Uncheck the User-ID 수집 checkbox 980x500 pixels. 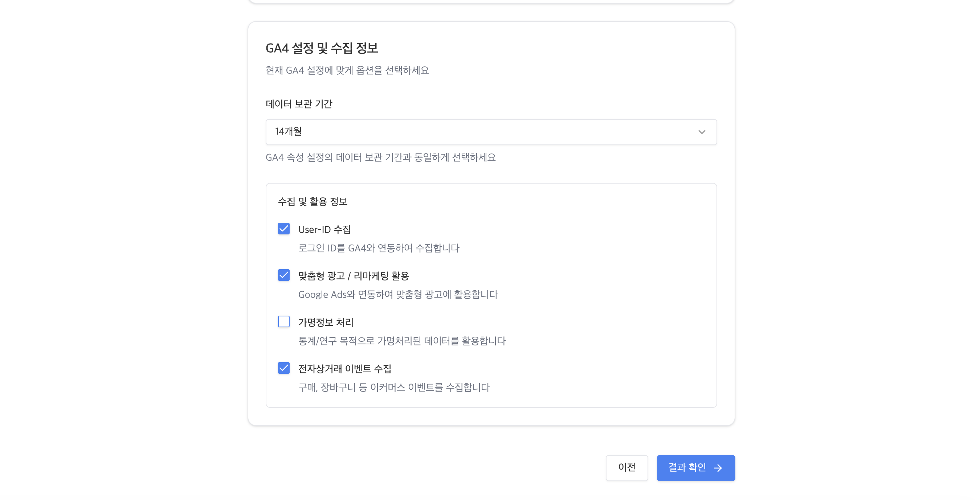[284, 229]
